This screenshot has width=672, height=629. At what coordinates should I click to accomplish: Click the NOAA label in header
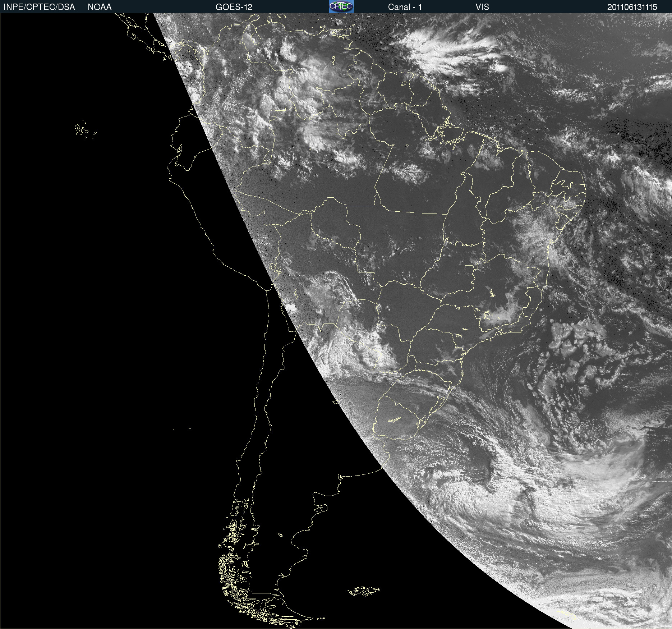pyautogui.click(x=100, y=7)
